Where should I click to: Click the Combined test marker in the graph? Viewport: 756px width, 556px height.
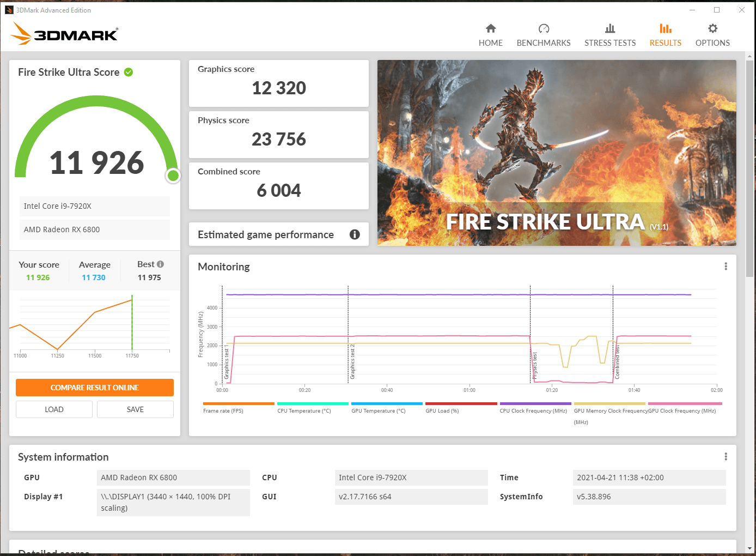pos(617,362)
